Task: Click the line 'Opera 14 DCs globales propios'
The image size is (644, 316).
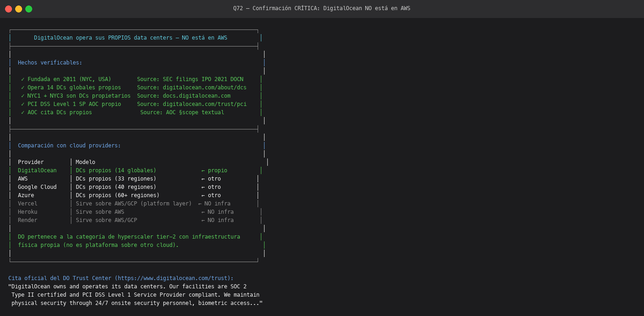Action: coord(74,88)
